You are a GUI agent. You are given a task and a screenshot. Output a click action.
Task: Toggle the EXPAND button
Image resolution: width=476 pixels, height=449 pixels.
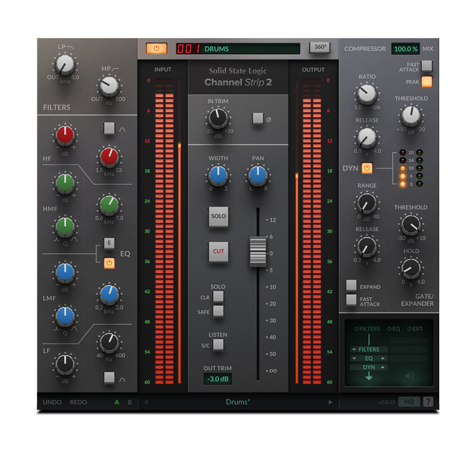pyautogui.click(x=351, y=286)
